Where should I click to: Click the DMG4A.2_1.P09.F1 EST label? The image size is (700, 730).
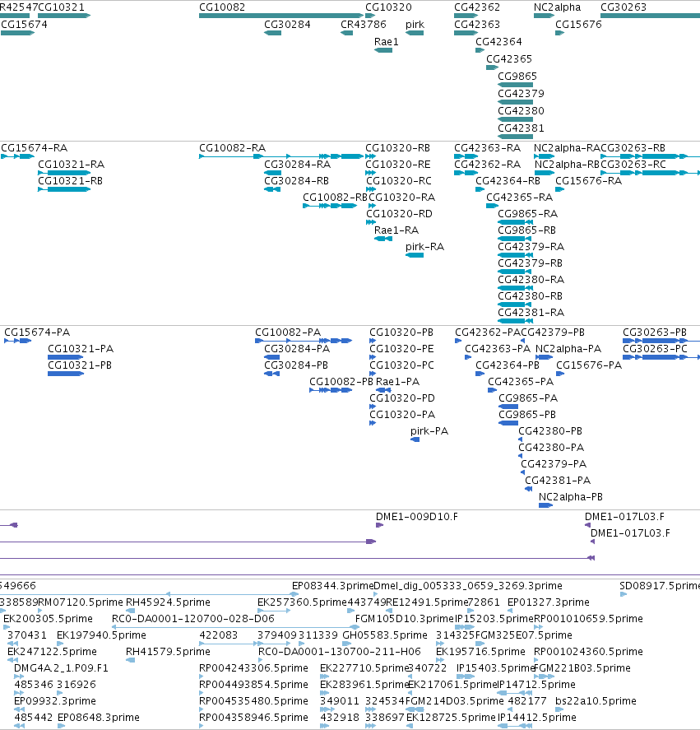click(x=61, y=668)
